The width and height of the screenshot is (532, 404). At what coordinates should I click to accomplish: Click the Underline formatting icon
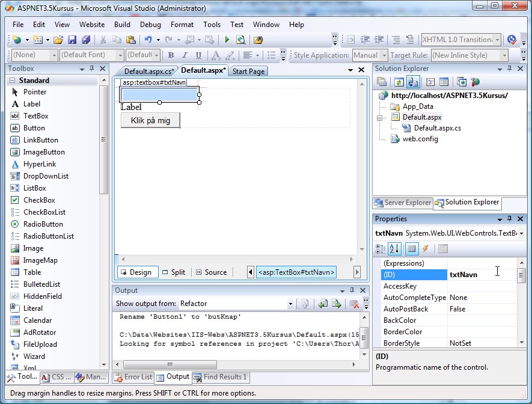tap(198, 55)
